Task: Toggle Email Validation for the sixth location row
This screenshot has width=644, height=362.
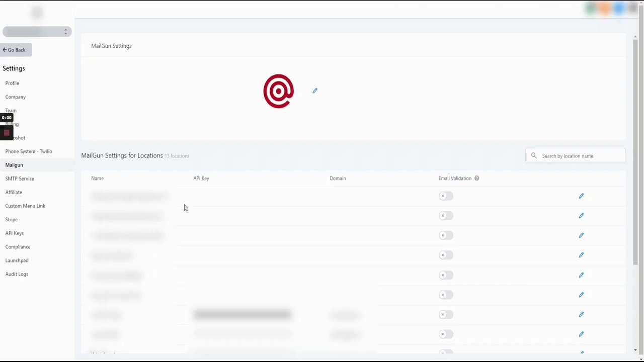Action: [x=446, y=295]
